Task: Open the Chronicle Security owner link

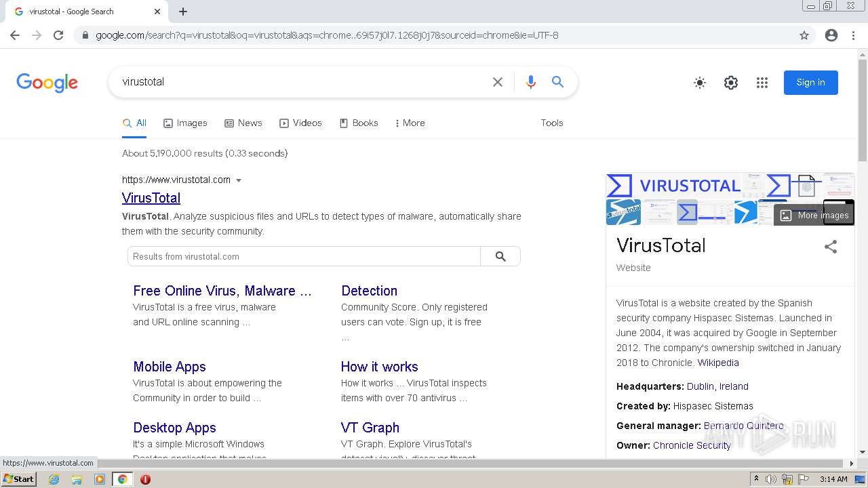Action: [692, 445]
